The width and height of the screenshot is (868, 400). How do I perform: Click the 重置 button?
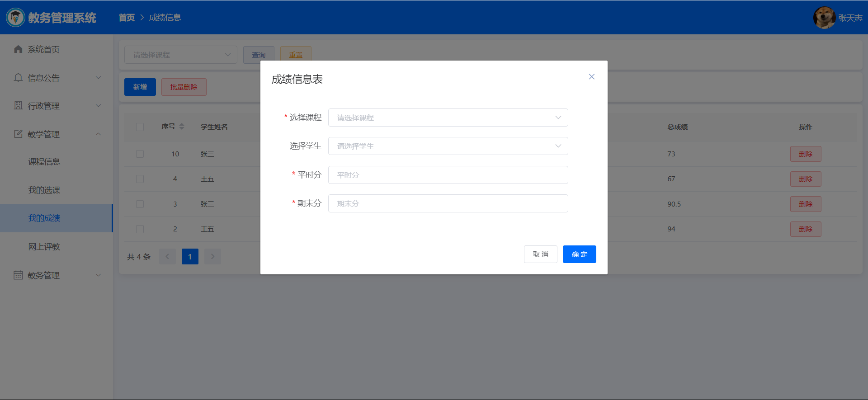pos(296,55)
